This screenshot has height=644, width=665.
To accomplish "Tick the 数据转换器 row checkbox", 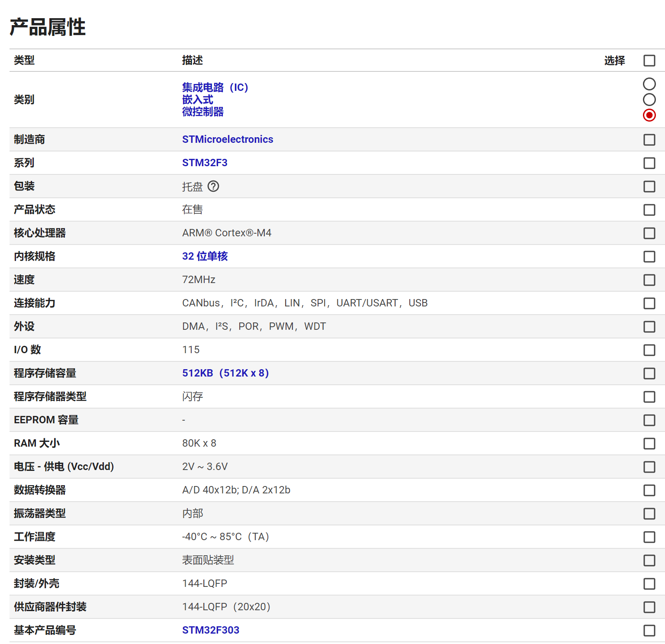I will 649,490.
